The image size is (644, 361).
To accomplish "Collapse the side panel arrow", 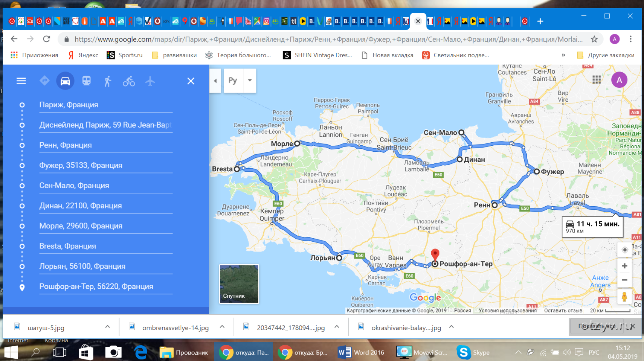I will coord(215,81).
